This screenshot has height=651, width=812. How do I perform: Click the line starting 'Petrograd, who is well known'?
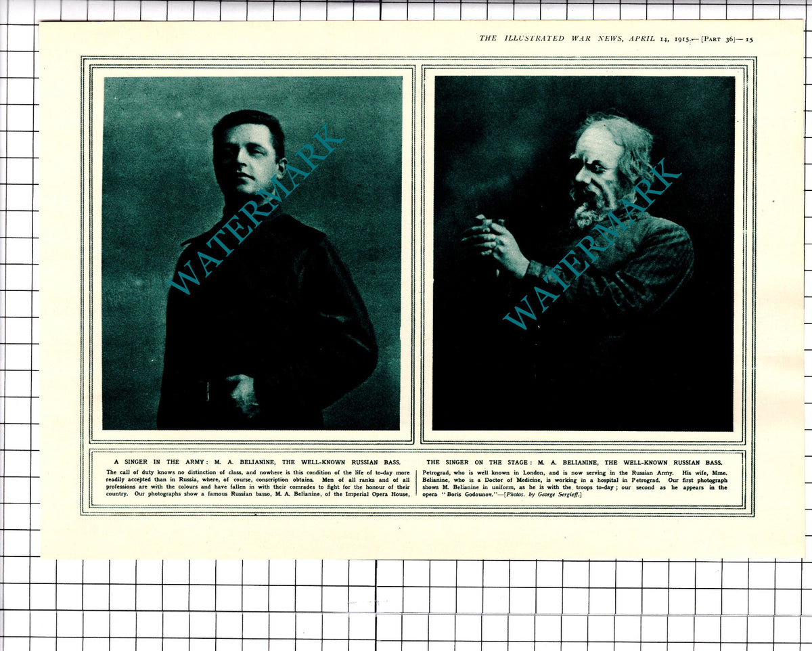575,472
